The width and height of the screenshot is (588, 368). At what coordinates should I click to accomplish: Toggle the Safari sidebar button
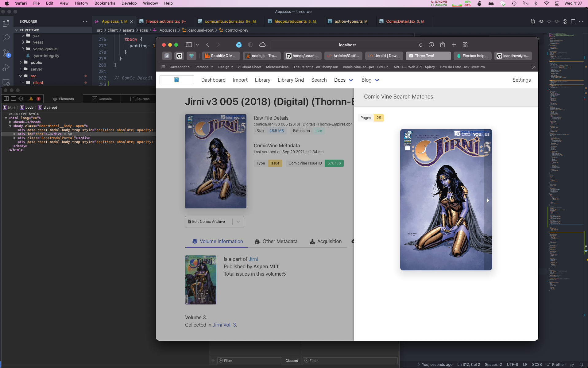click(189, 45)
